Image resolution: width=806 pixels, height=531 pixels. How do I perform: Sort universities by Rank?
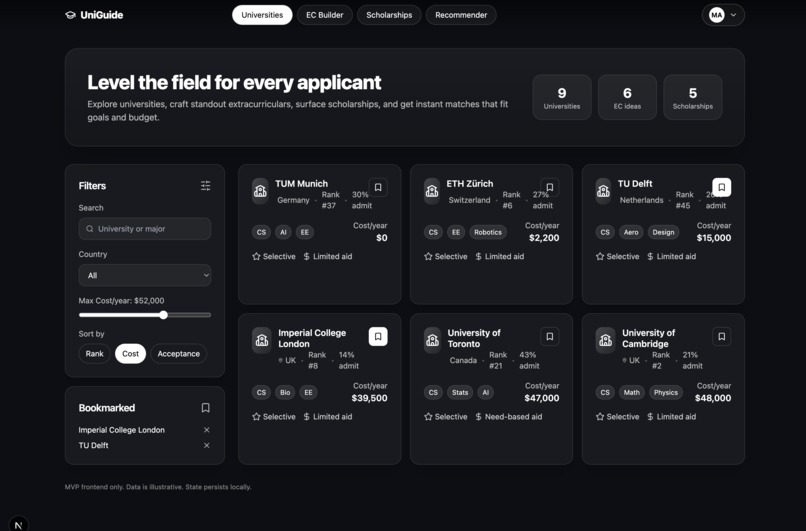(95, 354)
